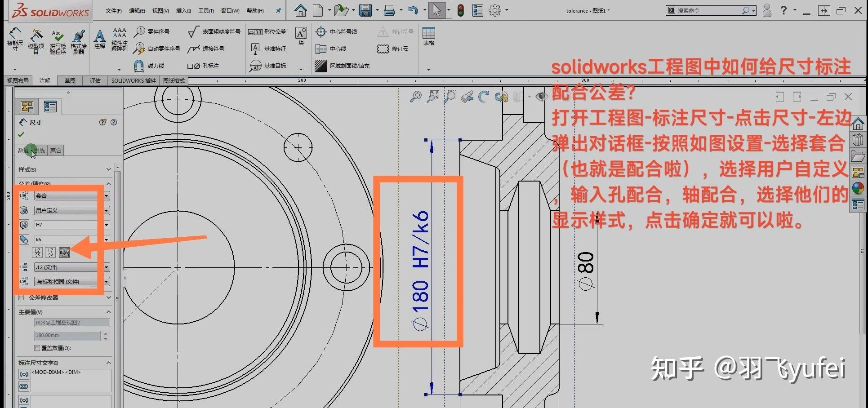Add a Balloon (零件序号)
This screenshot has width=868, height=408.
[x=152, y=31]
